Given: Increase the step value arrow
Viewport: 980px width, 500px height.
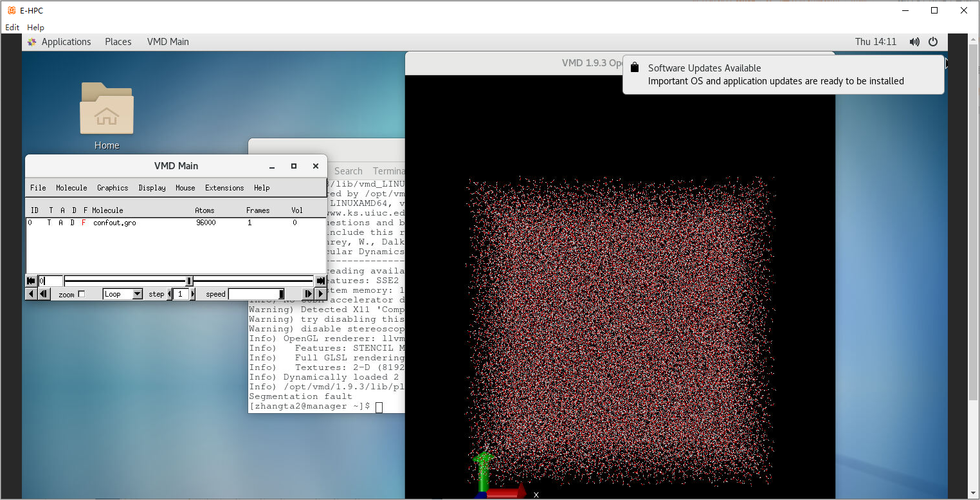Looking at the screenshot, I should pyautogui.click(x=192, y=294).
